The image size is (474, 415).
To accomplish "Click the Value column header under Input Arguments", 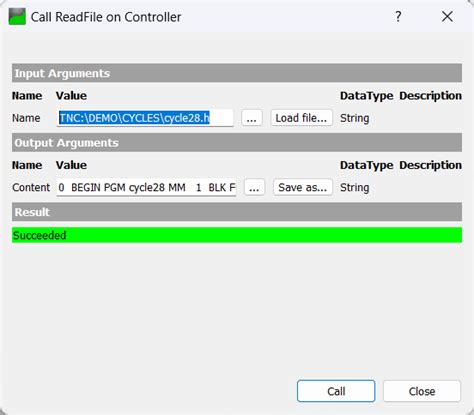I will [71, 96].
